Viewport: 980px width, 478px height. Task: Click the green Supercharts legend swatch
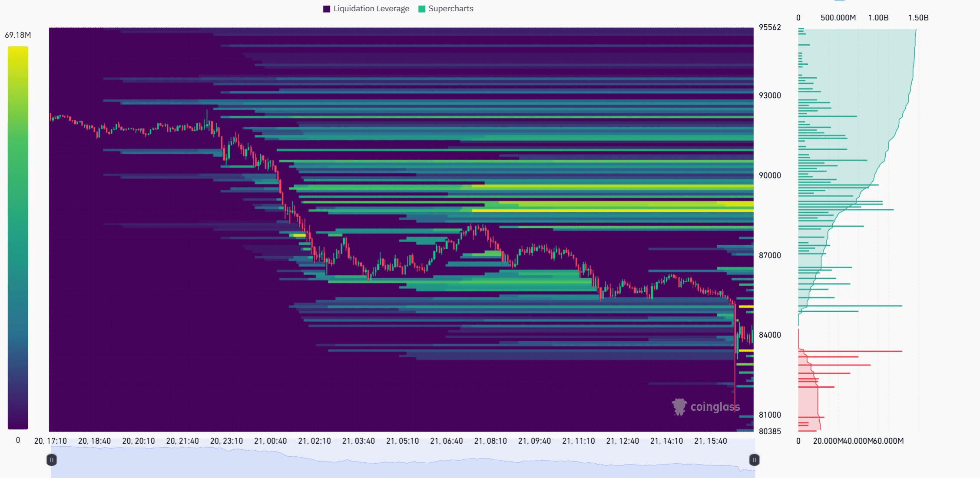421,9
